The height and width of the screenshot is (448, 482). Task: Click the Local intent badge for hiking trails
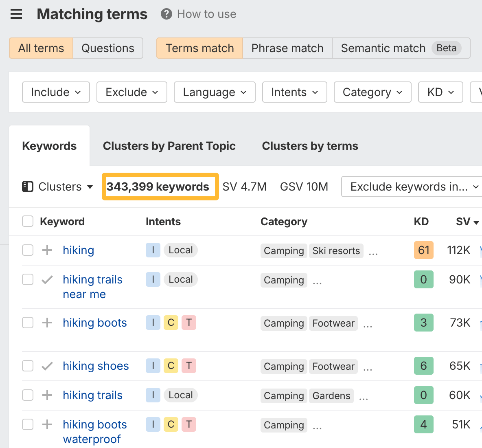pos(181,395)
